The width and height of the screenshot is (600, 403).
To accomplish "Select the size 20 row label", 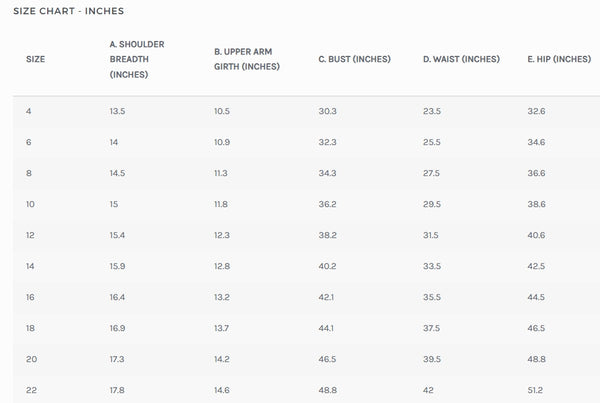I will (31, 359).
